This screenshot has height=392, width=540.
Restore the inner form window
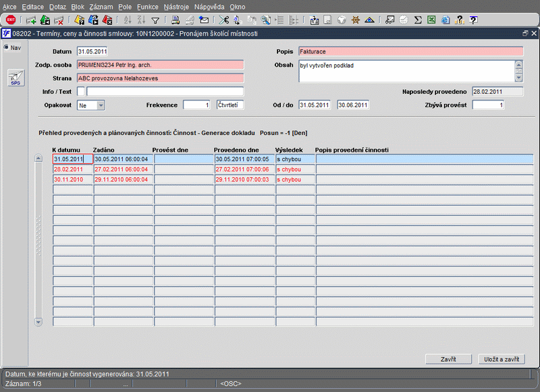click(525, 33)
